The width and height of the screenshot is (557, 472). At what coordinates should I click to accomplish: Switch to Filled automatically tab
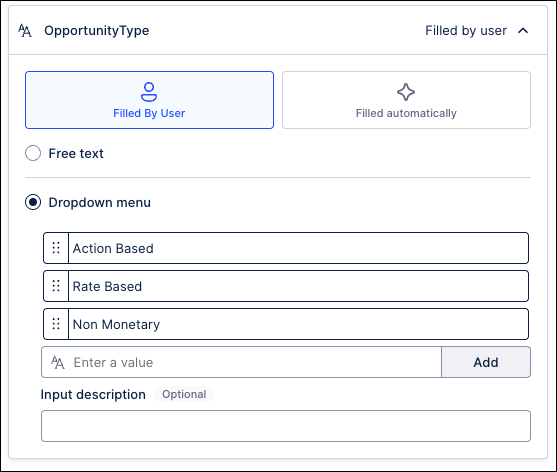coord(406,100)
